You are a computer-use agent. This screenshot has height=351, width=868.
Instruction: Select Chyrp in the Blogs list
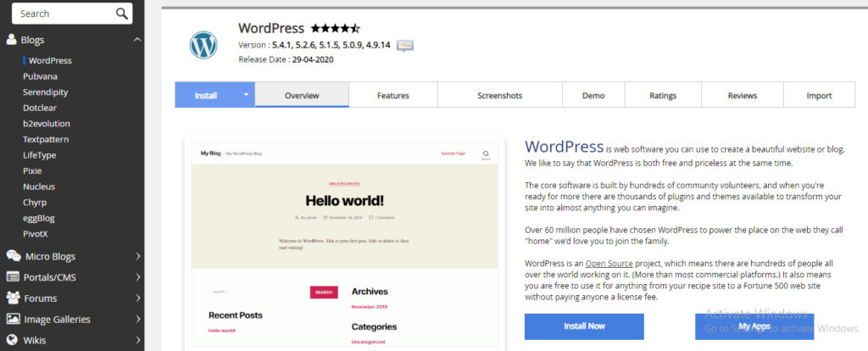click(35, 203)
